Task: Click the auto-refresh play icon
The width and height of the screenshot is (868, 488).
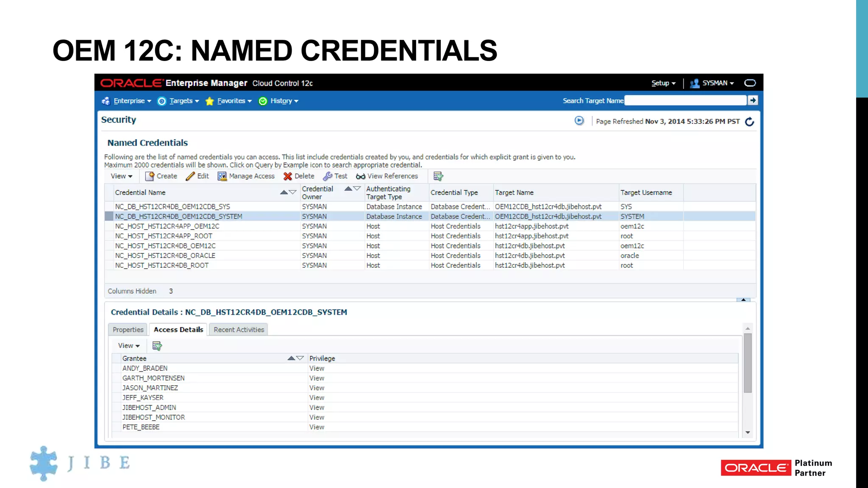Action: pos(579,121)
